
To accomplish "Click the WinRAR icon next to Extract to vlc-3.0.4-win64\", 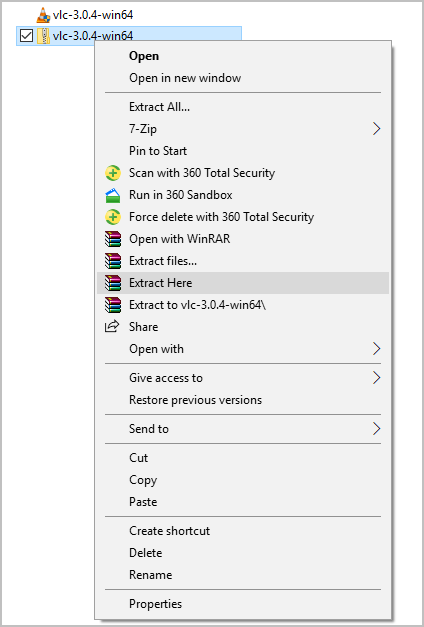I will [113, 305].
